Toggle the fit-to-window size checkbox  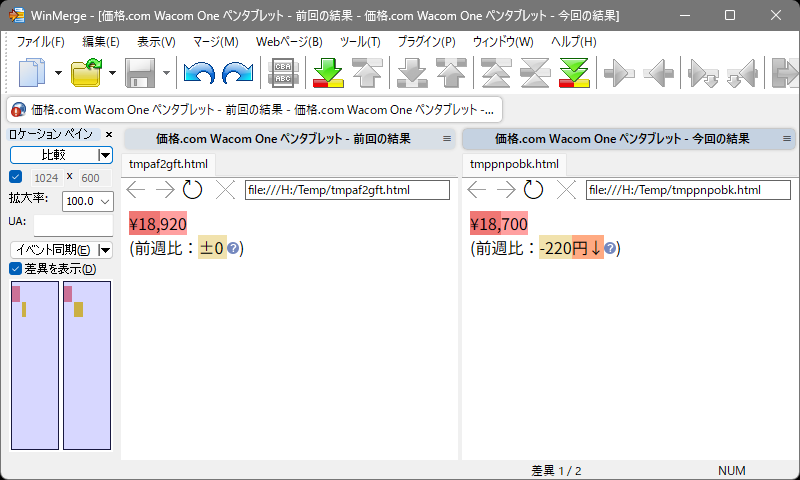click(x=16, y=176)
